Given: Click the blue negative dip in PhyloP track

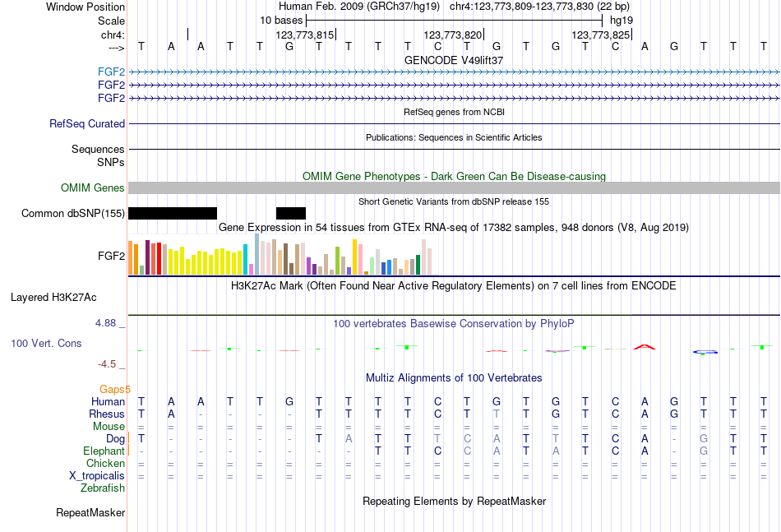Looking at the screenshot, I should (x=705, y=352).
